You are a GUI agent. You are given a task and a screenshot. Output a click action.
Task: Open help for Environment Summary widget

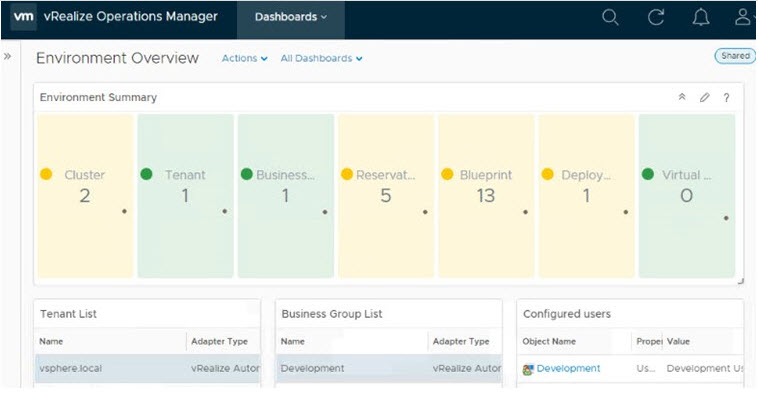[726, 97]
